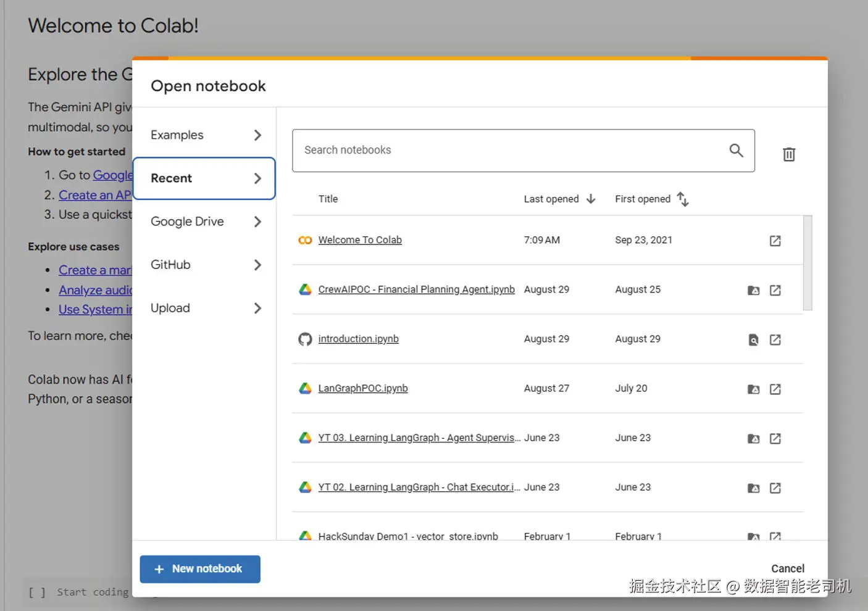Image resolution: width=868 pixels, height=611 pixels.
Task: Open LanGraphPOC.ipynb in new tab icon
Action: (775, 389)
